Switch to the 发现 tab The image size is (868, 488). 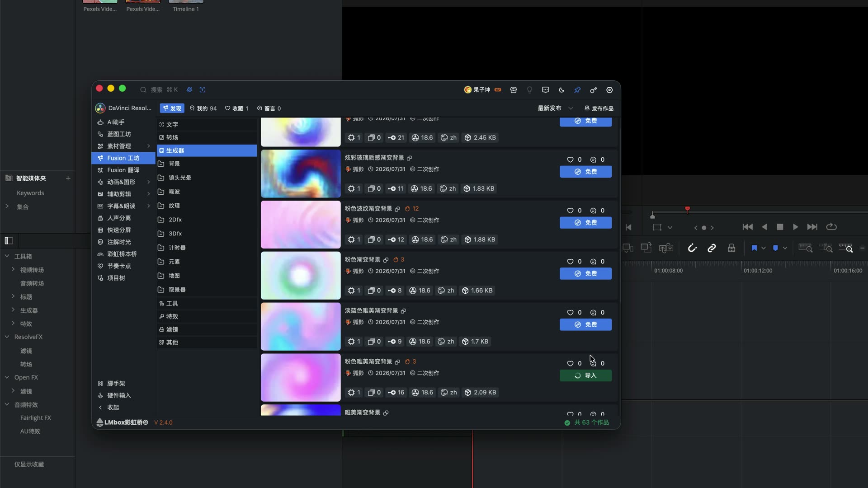(x=172, y=108)
